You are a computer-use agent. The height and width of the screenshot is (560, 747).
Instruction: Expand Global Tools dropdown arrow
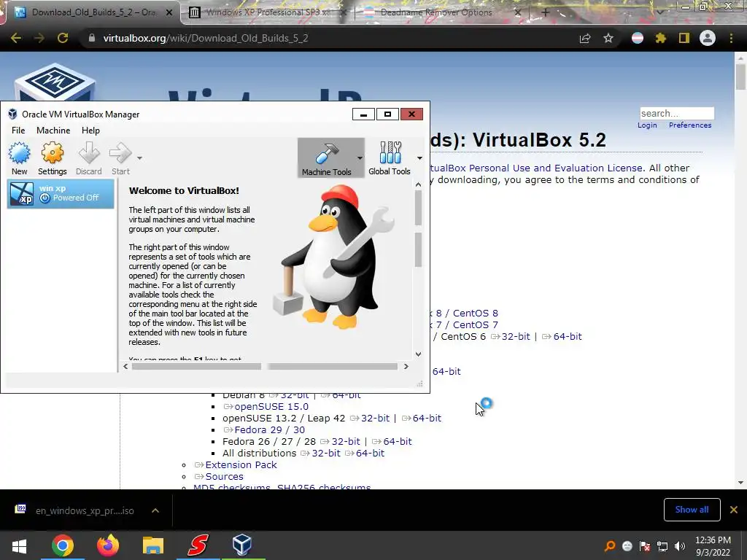point(419,157)
